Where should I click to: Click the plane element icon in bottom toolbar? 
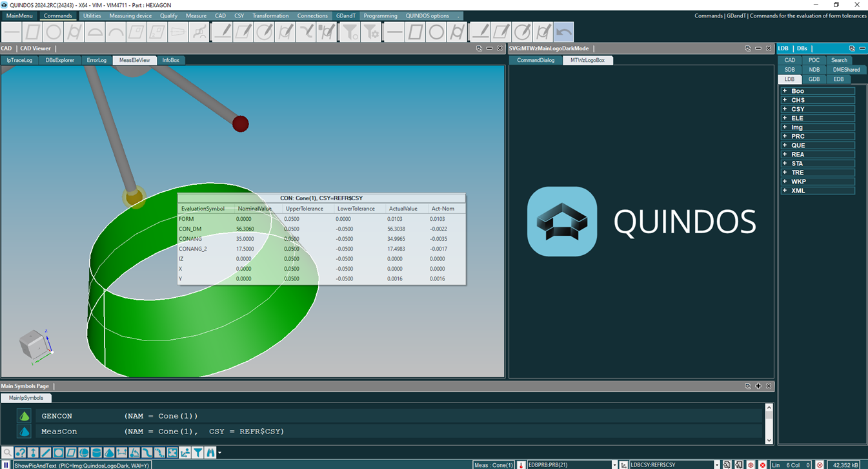click(x=71, y=453)
